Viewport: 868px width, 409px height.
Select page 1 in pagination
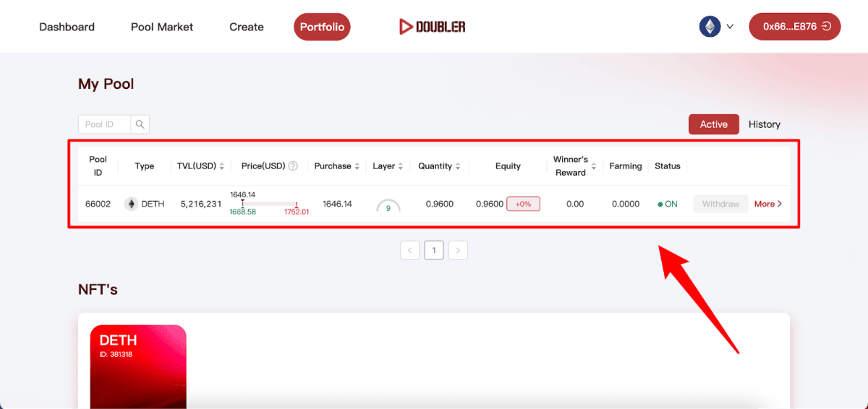point(434,251)
